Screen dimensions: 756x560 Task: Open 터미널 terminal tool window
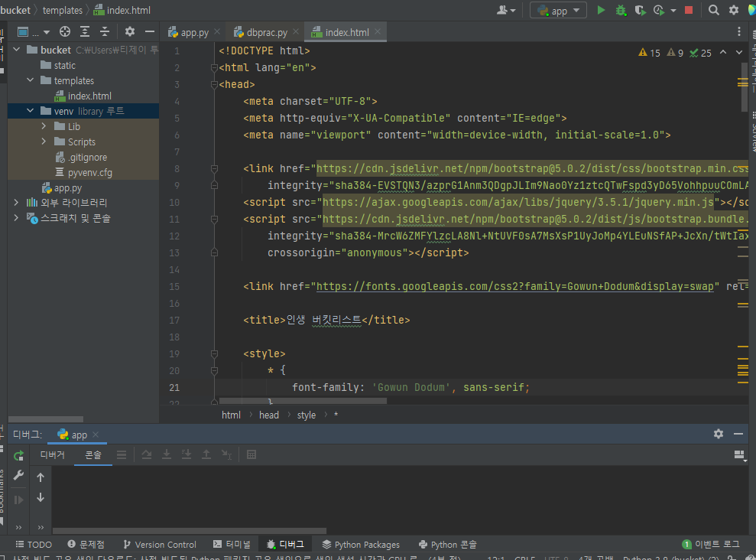(232, 544)
